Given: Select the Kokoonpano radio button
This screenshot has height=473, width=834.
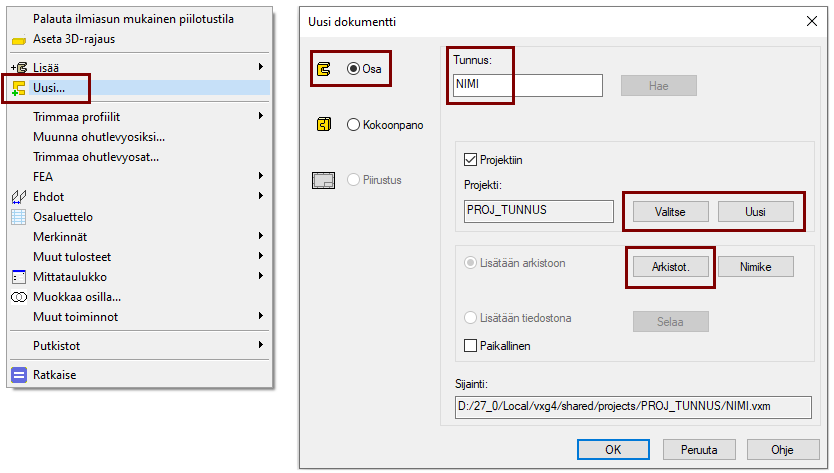Looking at the screenshot, I should click(353, 125).
